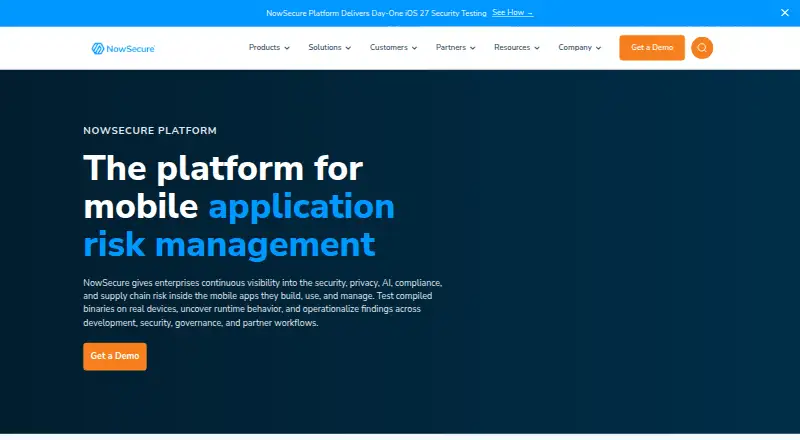Screen dimensions: 800x440
Task: Follow the See How banner link
Action: pos(512,13)
